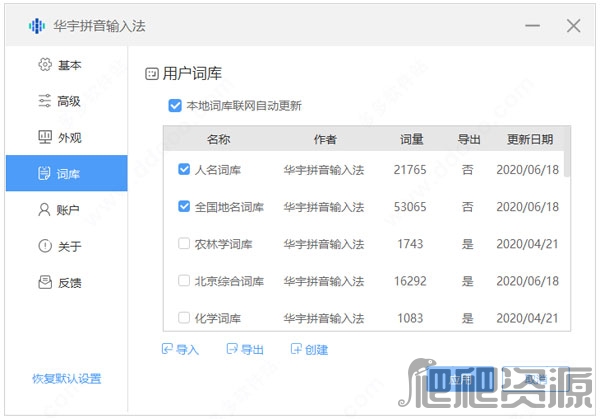Click the 导出 column header
The width and height of the screenshot is (600, 419).
(469, 139)
